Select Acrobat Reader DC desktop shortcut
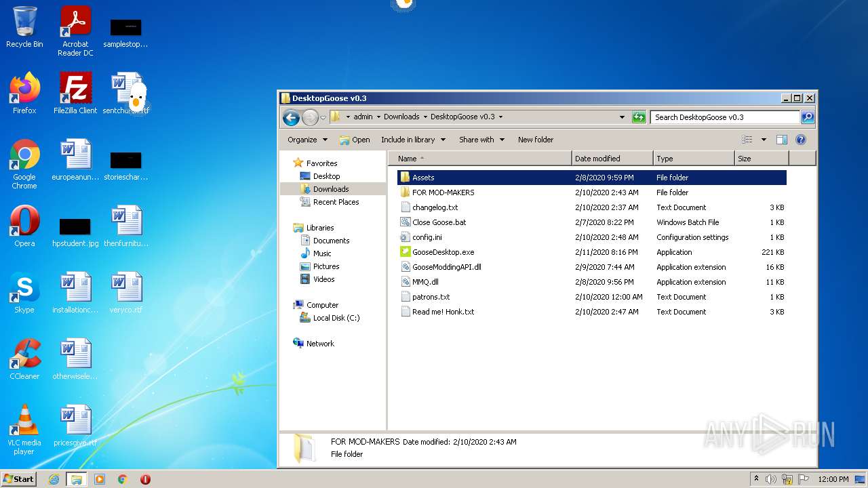 click(75, 31)
